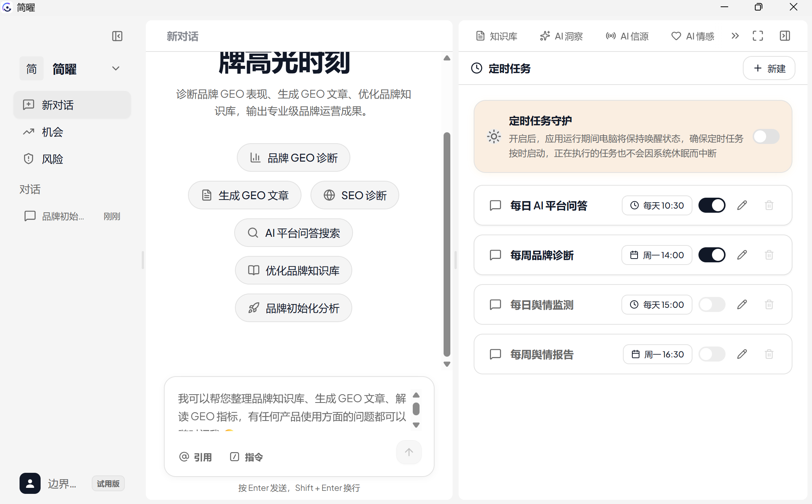This screenshot has height=504, width=812.
Task: Switch to the AI 情感 tab
Action: point(692,36)
